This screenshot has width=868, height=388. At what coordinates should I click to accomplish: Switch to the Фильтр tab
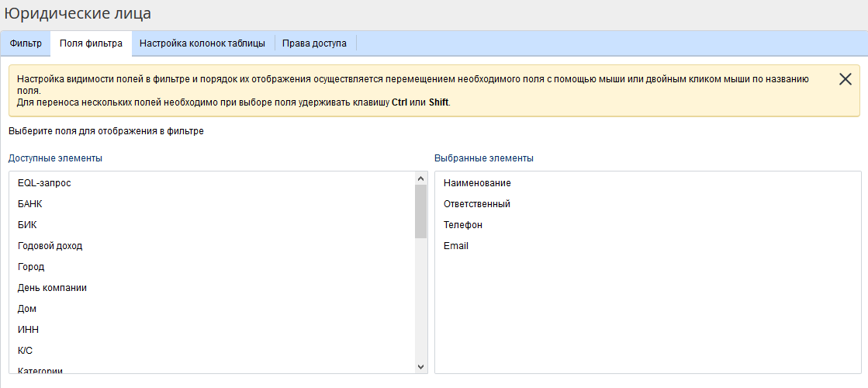(26, 43)
